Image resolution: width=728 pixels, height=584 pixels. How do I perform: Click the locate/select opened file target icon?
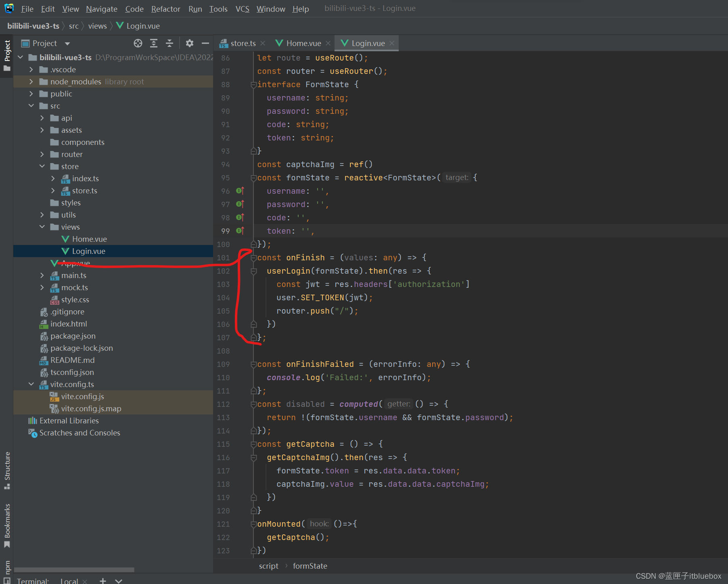point(138,43)
